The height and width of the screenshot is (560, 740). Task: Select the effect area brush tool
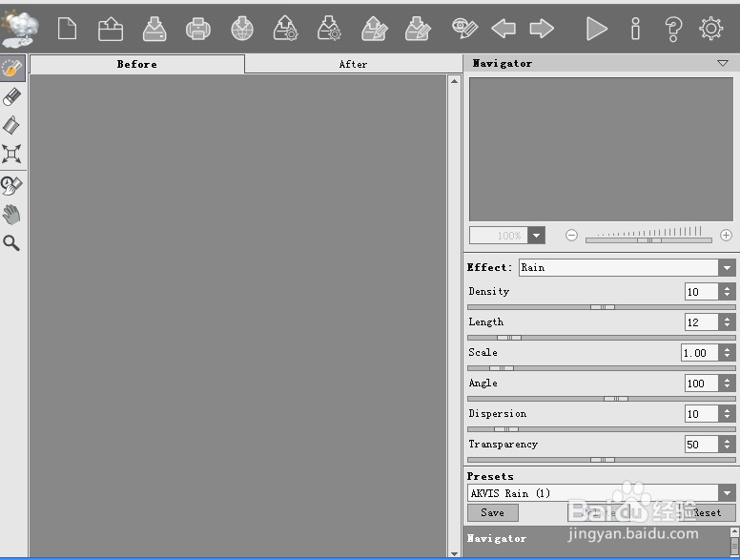pyautogui.click(x=12, y=69)
